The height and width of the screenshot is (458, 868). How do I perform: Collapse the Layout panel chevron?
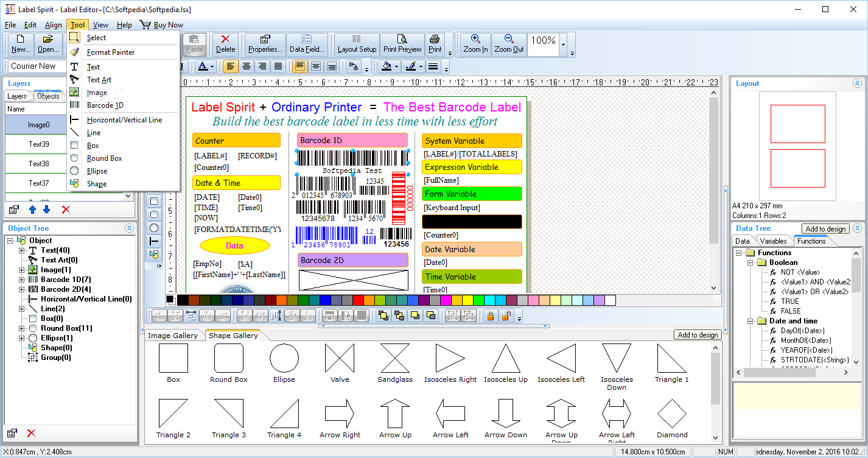pos(857,83)
